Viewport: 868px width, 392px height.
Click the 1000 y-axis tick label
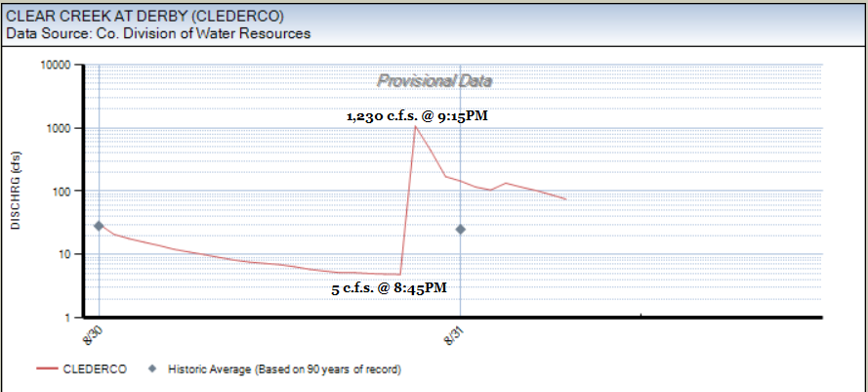tap(62, 128)
